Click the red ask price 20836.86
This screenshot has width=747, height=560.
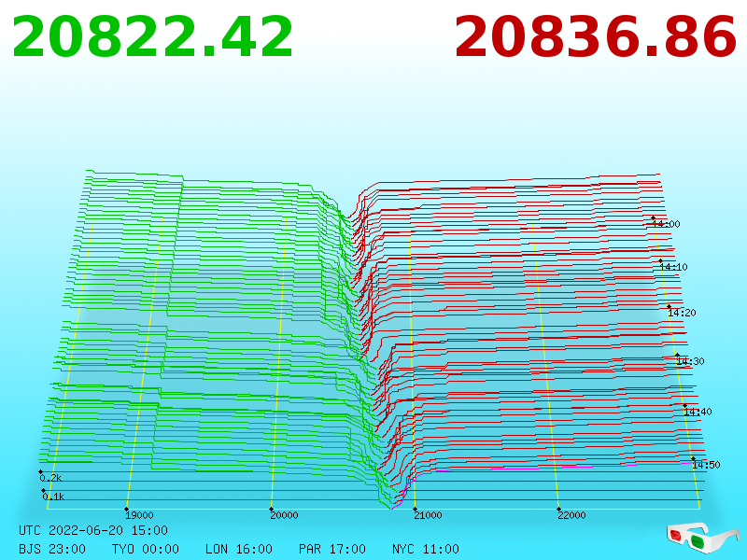pos(596,37)
